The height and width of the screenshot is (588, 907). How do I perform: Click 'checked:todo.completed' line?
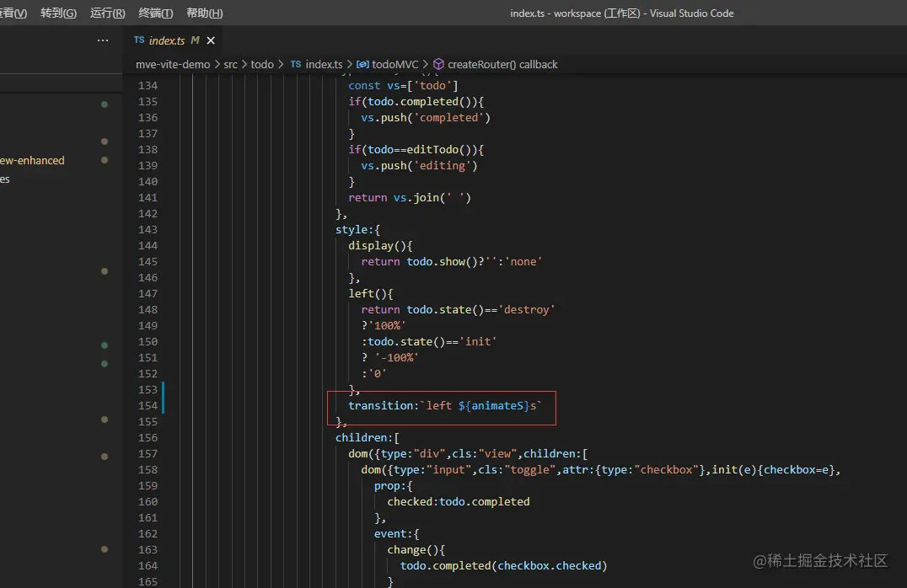pos(458,502)
